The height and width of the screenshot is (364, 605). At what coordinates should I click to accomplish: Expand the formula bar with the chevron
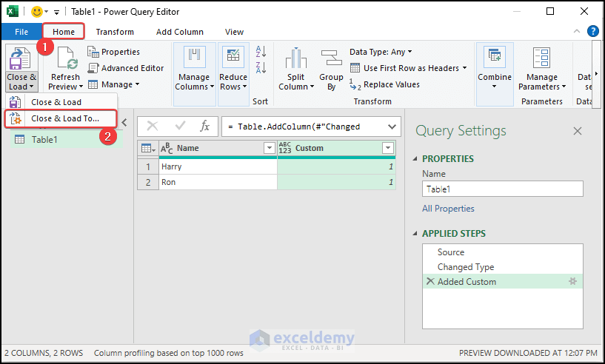pos(392,127)
